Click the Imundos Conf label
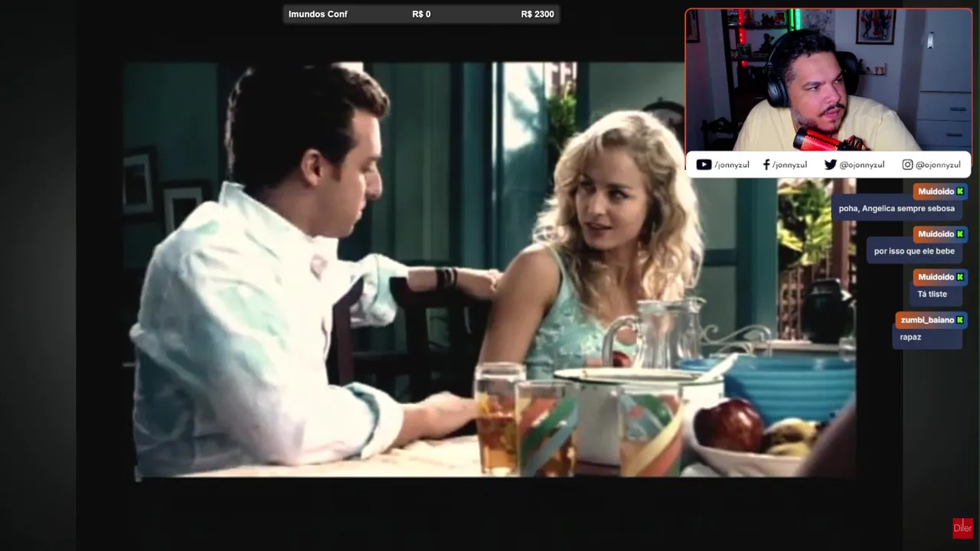This screenshot has height=551, width=980. (318, 14)
